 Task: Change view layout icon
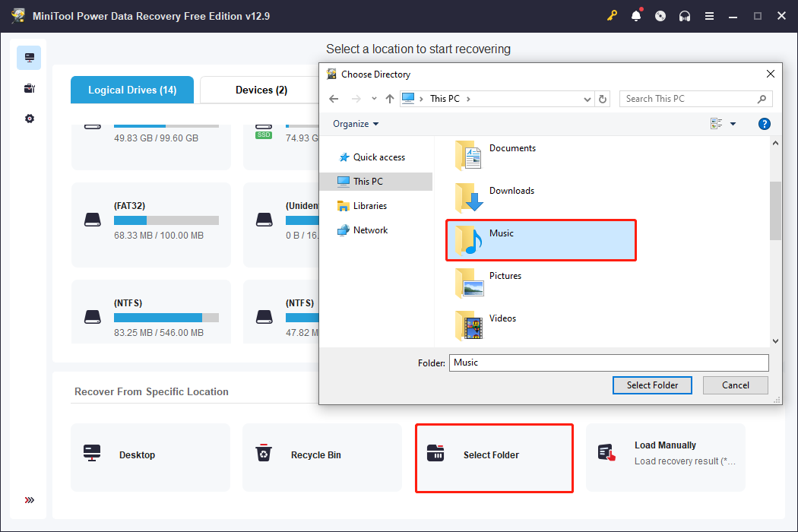coord(717,124)
